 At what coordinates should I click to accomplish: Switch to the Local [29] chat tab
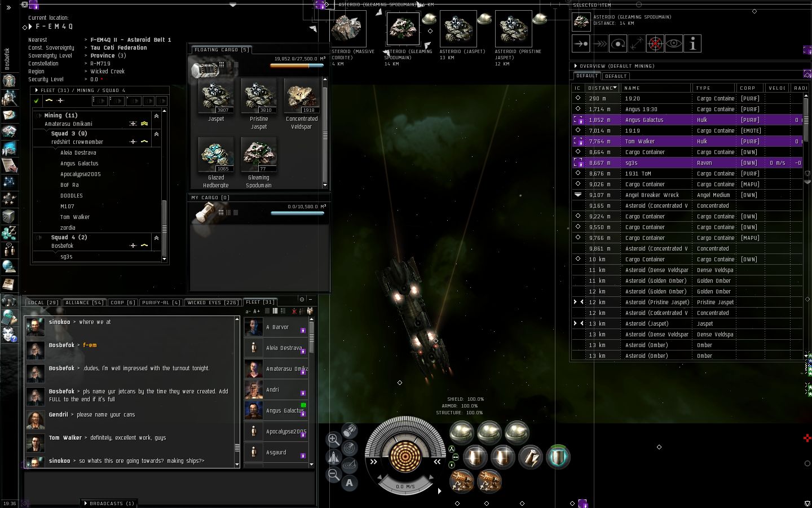(x=43, y=303)
